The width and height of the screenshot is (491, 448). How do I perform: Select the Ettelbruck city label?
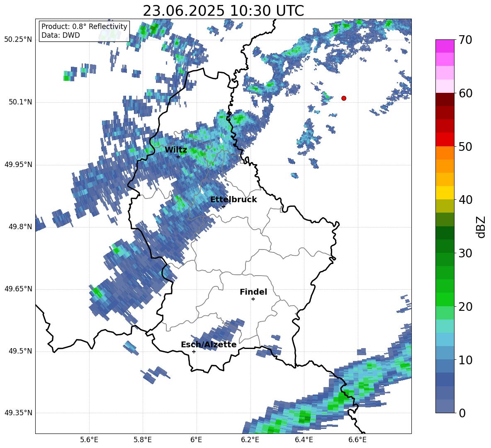click(233, 200)
